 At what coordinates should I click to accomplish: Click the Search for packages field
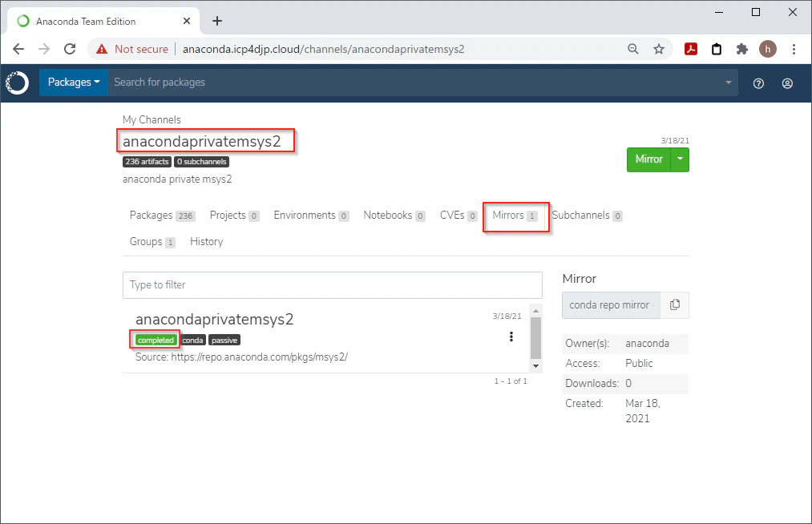pyautogui.click(x=414, y=83)
